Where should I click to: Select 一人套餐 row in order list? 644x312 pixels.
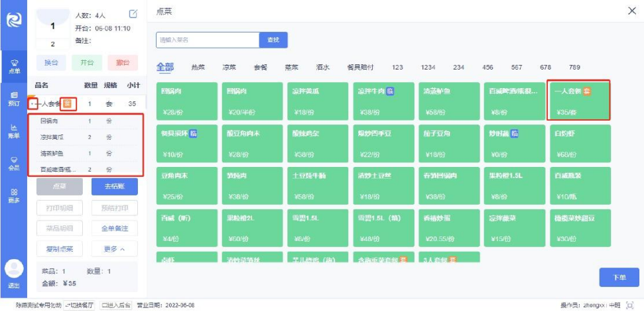pyautogui.click(x=87, y=104)
